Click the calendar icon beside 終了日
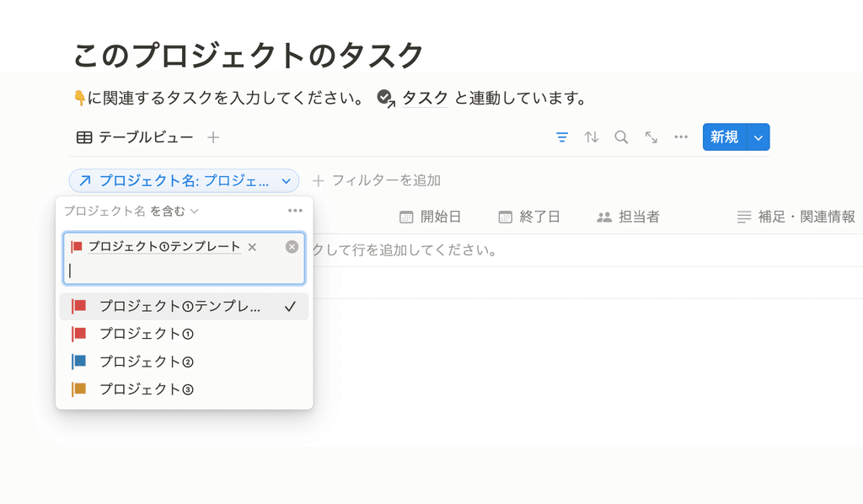Viewport: 863px width, 504px height. click(x=506, y=217)
